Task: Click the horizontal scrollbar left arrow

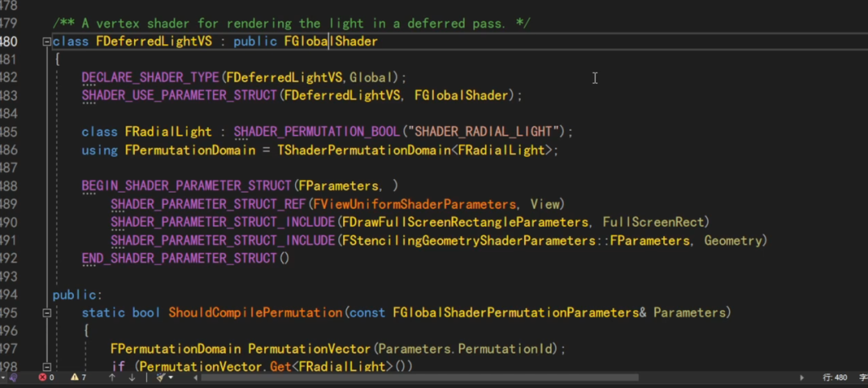Action: [195, 378]
